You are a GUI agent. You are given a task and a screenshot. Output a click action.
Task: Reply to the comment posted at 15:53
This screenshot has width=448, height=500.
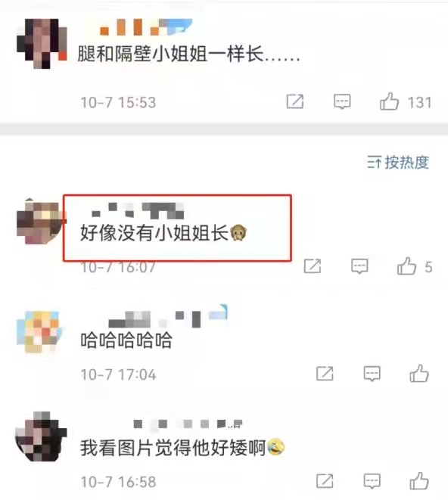342,102
